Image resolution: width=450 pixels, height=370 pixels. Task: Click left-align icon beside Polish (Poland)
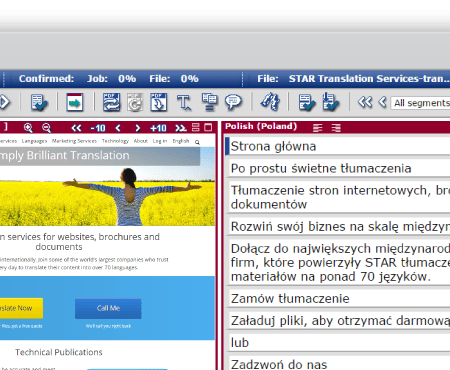point(318,128)
